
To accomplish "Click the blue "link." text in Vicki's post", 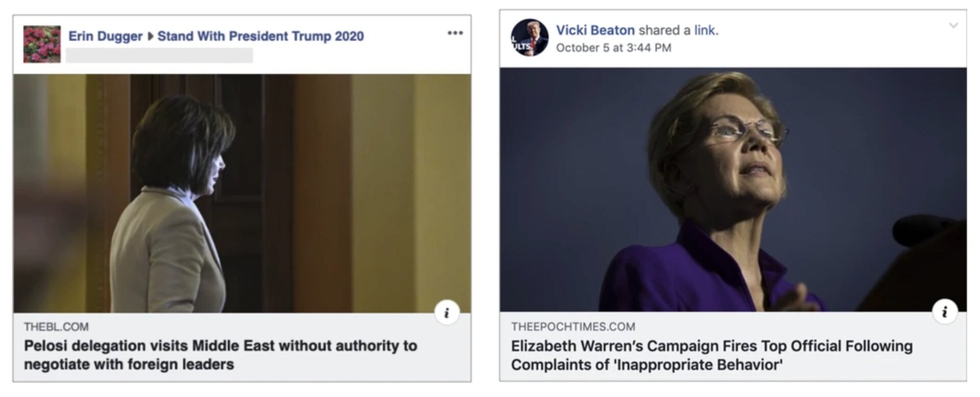I will tap(706, 30).
